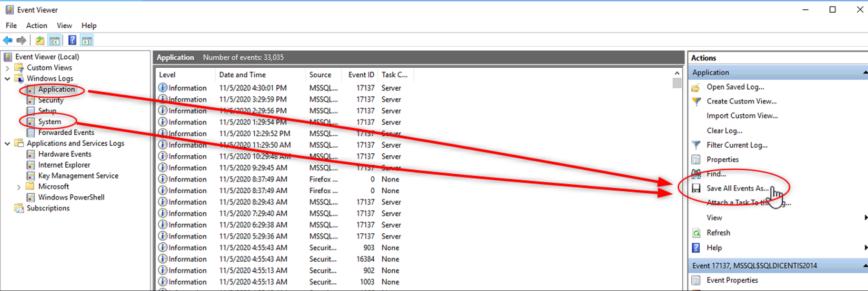Select the Setup log in tree
This screenshot has width=868, height=291.
tap(47, 111)
